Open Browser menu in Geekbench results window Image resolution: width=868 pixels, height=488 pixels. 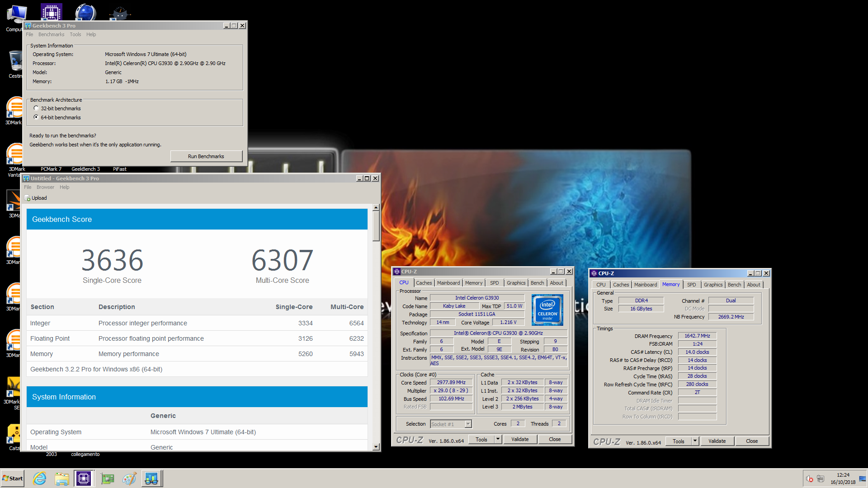point(45,187)
